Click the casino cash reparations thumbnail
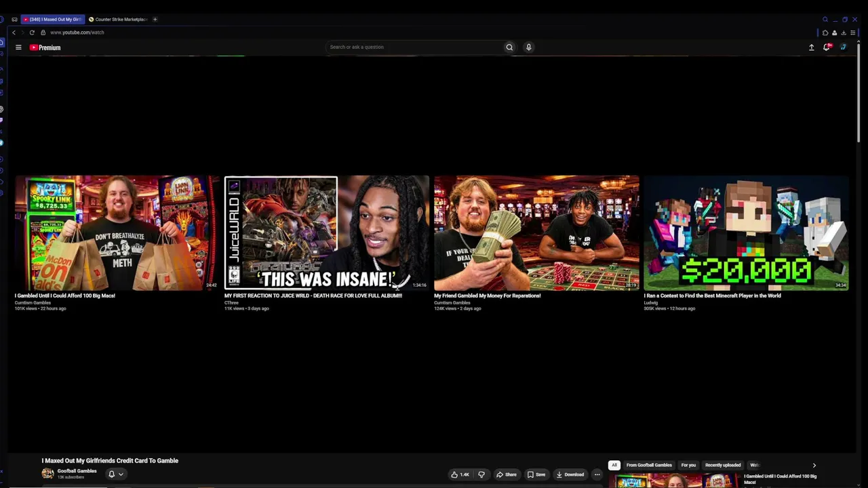The width and height of the screenshot is (868, 488). pyautogui.click(x=536, y=233)
